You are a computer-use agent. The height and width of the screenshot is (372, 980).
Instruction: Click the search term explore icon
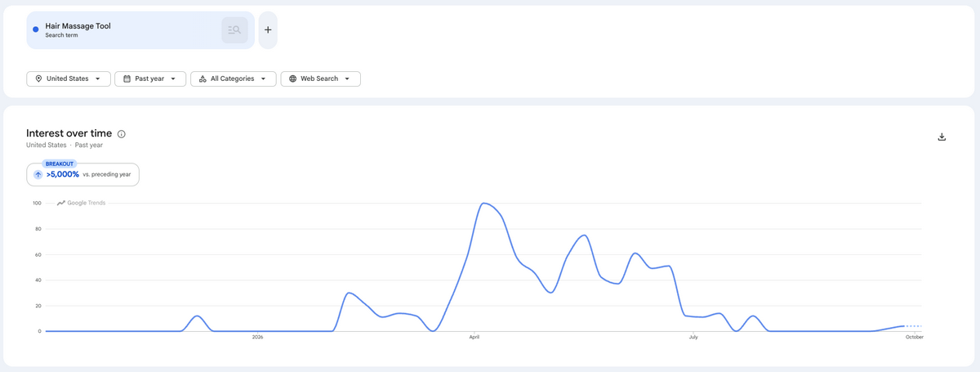(234, 30)
